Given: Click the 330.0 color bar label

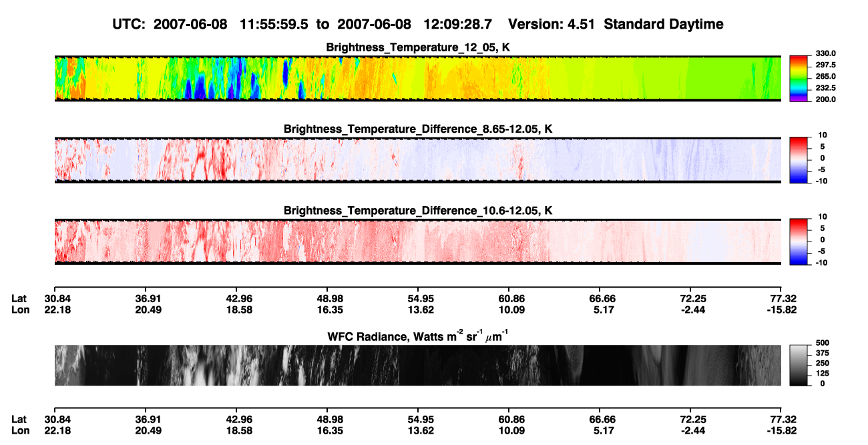Looking at the screenshot, I should click(827, 54).
